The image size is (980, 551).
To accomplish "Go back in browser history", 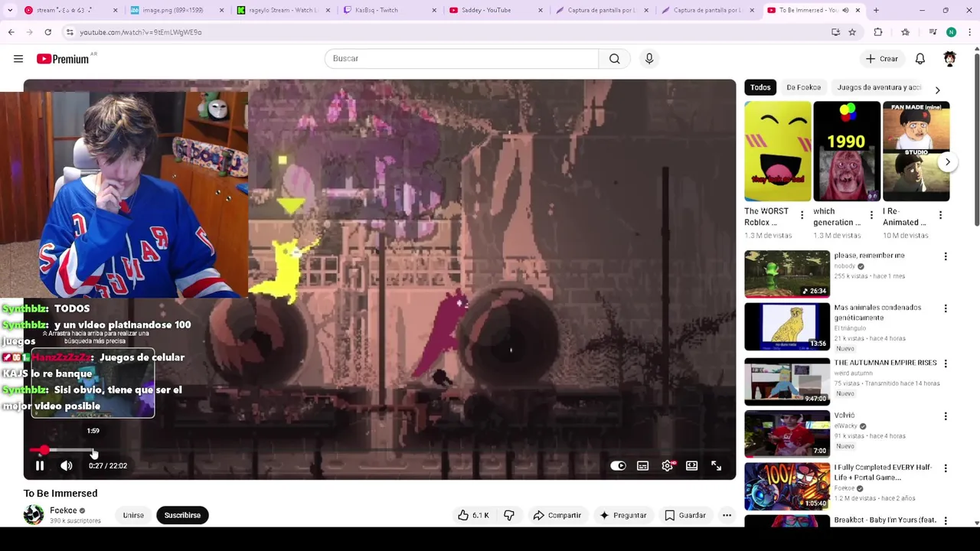I will pyautogui.click(x=11, y=32).
